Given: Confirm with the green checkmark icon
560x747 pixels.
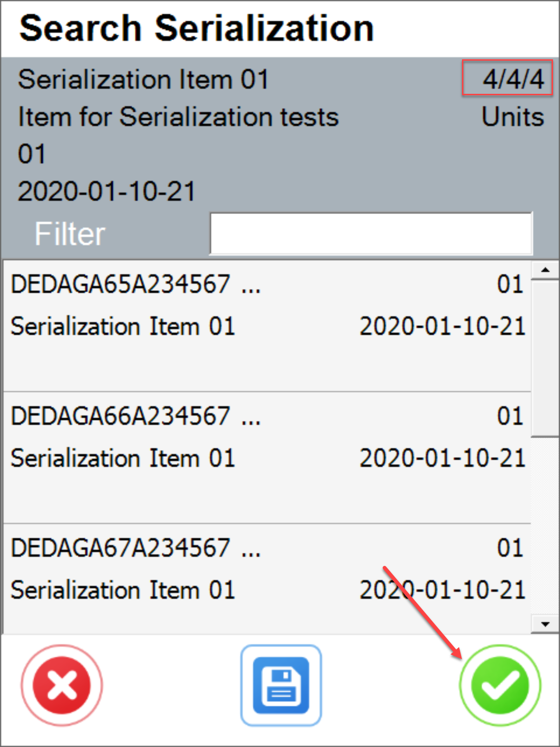Looking at the screenshot, I should [x=500, y=685].
